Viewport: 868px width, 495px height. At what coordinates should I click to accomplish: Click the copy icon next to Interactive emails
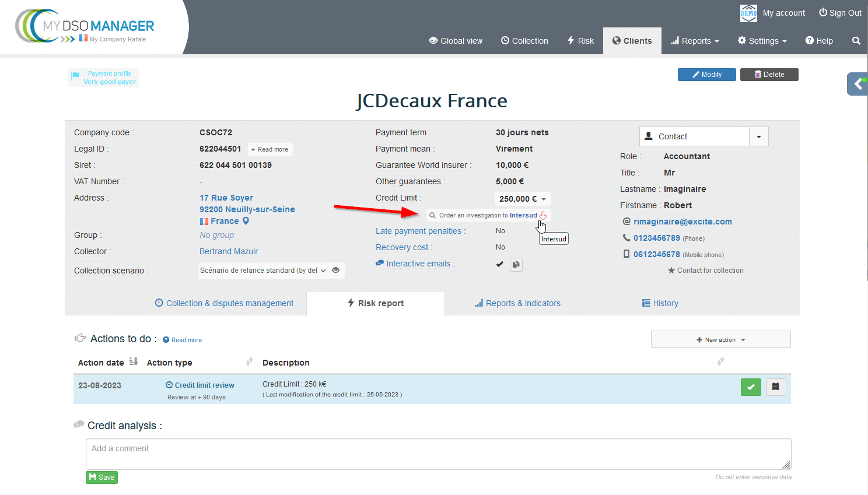[516, 265]
